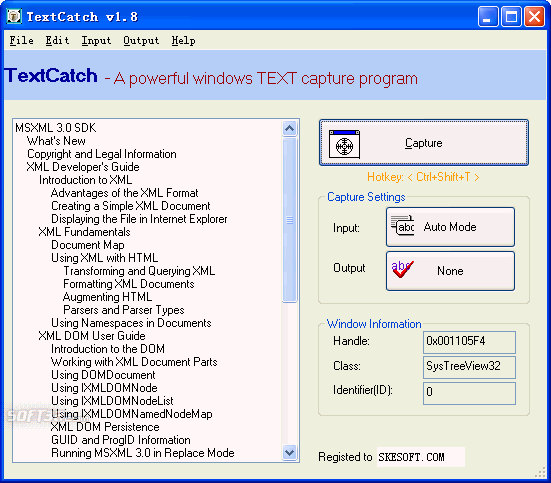Click the Capture button
551x483 pixels.
(x=424, y=142)
